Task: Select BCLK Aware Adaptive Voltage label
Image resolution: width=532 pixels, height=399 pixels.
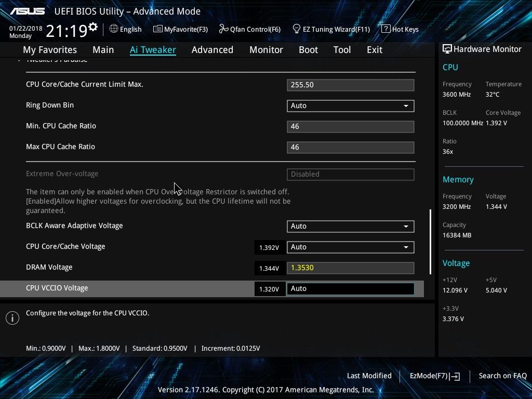Action: pyautogui.click(x=74, y=226)
